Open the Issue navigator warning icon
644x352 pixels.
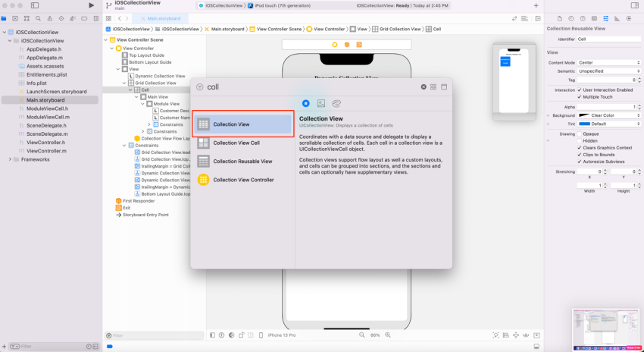tap(50, 18)
